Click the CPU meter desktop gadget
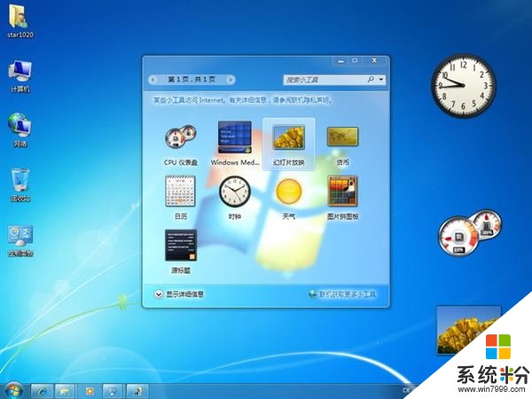Image resolution: width=532 pixels, height=399 pixels. [x=470, y=232]
